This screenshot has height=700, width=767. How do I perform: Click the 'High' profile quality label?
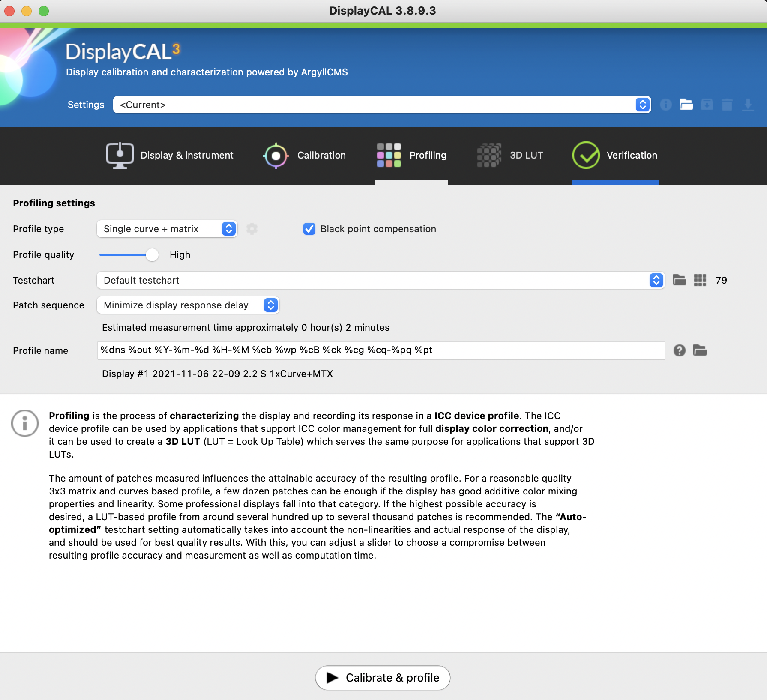click(x=180, y=254)
